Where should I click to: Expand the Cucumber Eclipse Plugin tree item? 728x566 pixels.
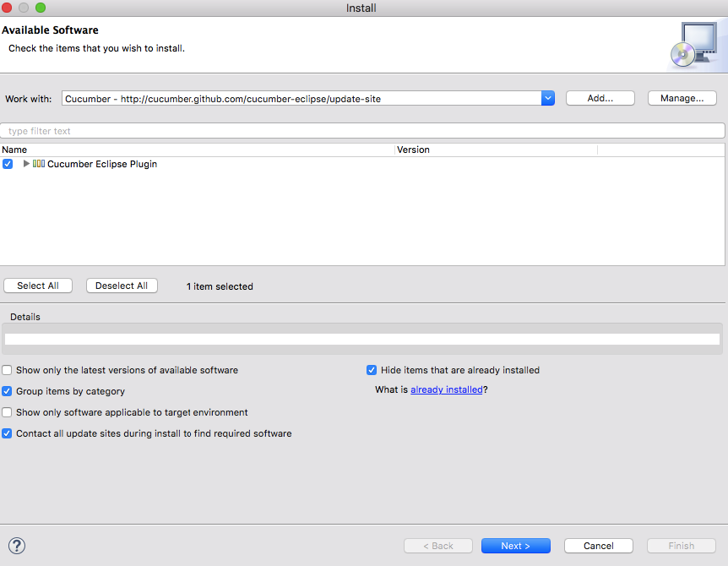point(25,164)
